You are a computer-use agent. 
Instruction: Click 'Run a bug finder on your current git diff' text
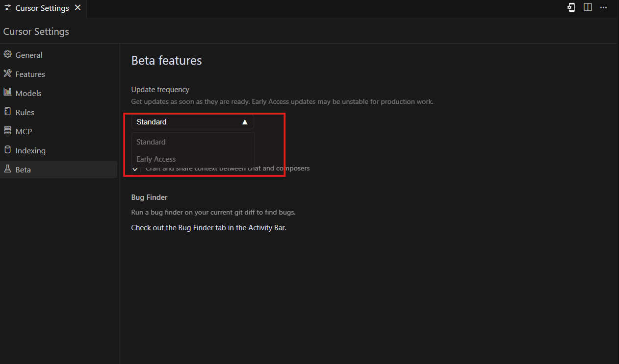click(x=213, y=213)
